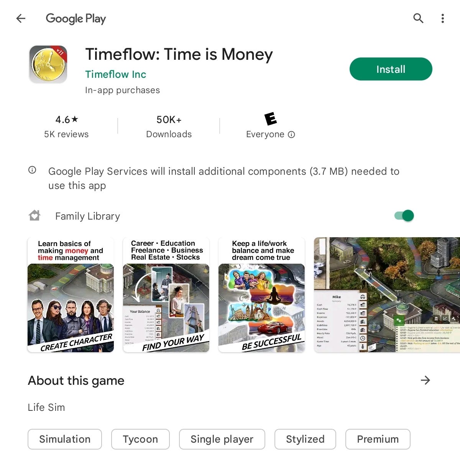The width and height of the screenshot is (460, 476).
Task: Go back using the arrow icon
Action: pos(21,18)
